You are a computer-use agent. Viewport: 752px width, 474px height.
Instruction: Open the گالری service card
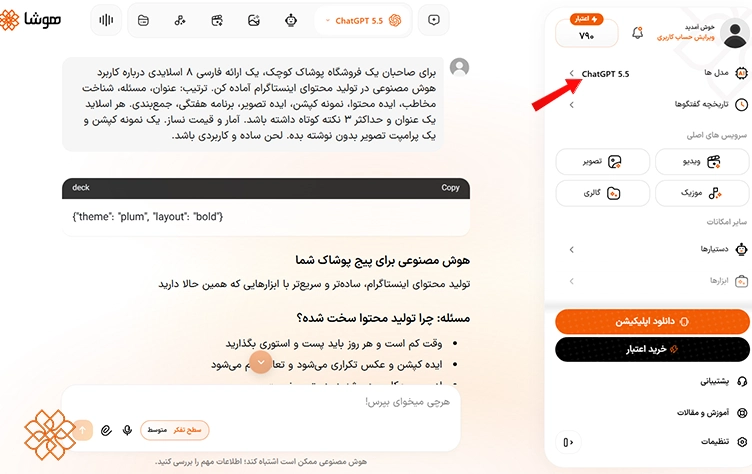[x=602, y=193]
